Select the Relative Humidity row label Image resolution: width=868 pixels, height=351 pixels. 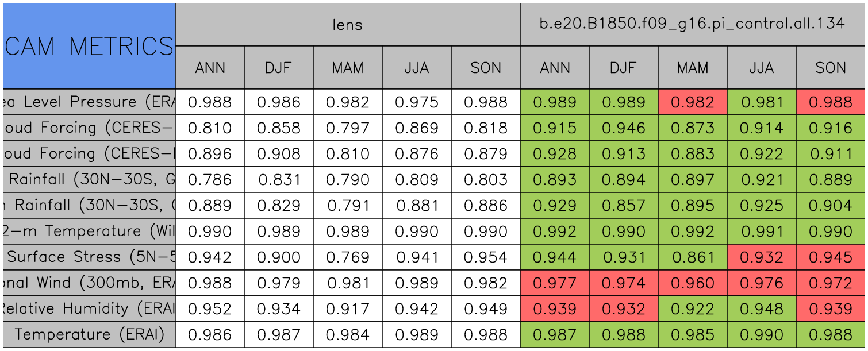tap(89, 309)
